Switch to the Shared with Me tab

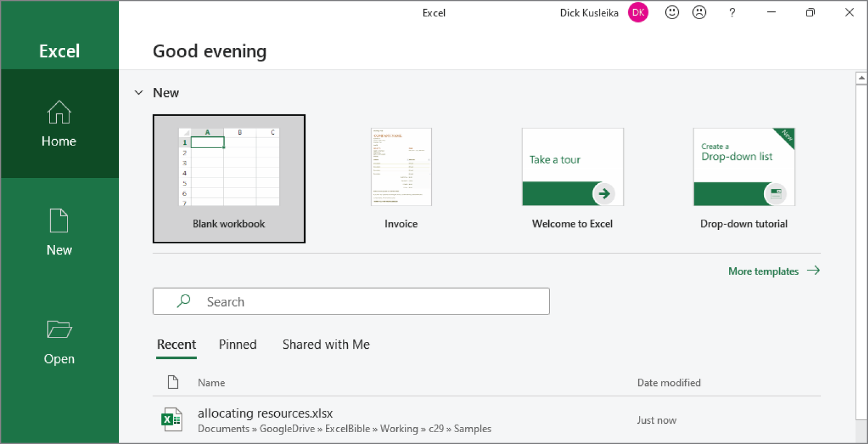pos(326,344)
